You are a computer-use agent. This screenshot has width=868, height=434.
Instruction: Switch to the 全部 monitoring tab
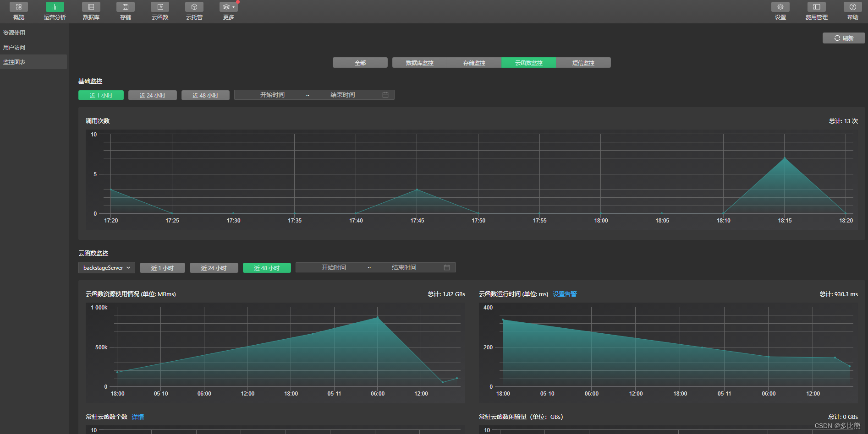pos(360,63)
